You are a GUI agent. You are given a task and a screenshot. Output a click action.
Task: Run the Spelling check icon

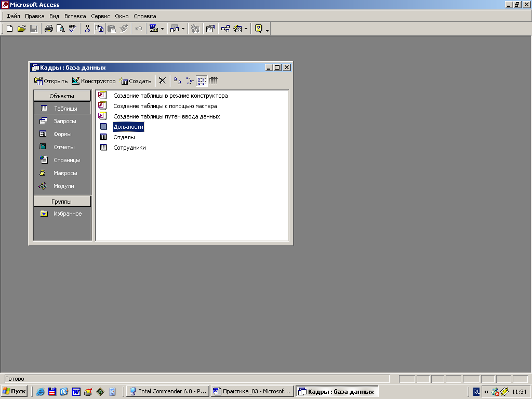[x=72, y=29]
